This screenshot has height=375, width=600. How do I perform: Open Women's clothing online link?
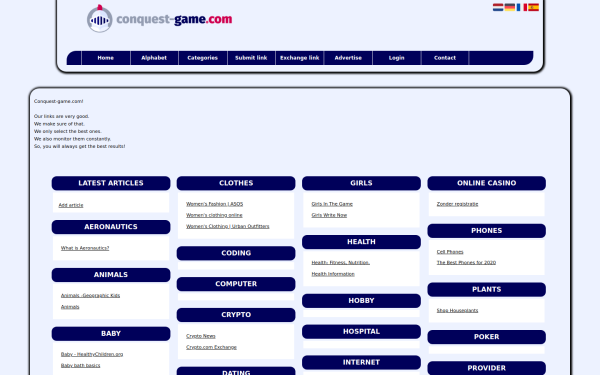pos(214,215)
